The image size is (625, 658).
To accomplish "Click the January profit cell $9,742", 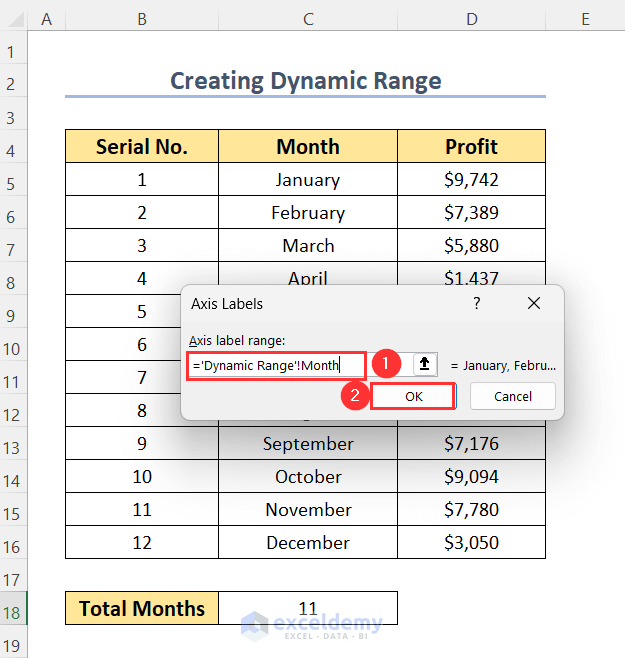I will (x=471, y=180).
